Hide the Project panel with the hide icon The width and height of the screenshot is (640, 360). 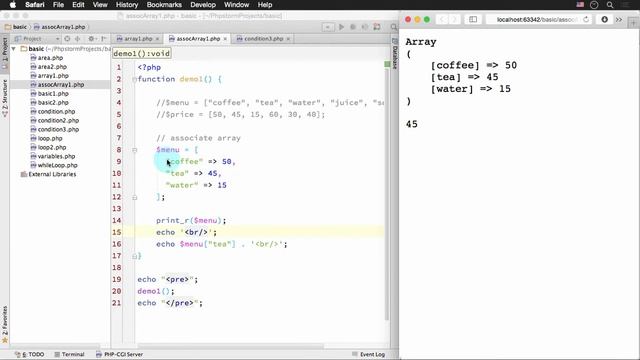(104, 39)
